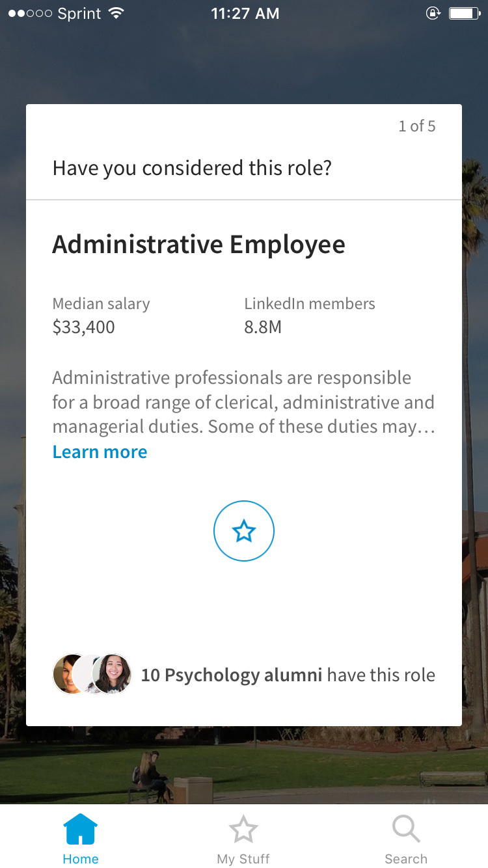The height and width of the screenshot is (868, 488).
Task: Select the first alumni profile photo
Action: [x=68, y=674]
